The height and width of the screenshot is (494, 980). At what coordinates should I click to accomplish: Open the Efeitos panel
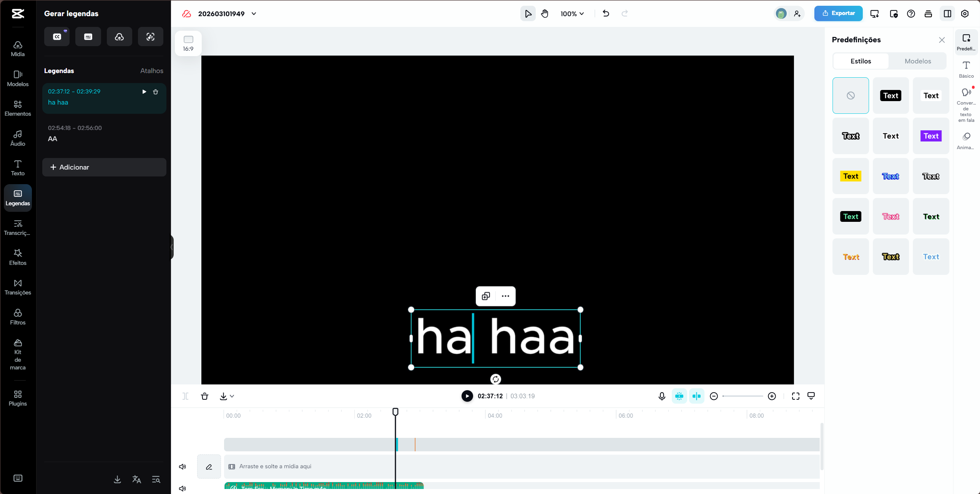pyautogui.click(x=18, y=256)
